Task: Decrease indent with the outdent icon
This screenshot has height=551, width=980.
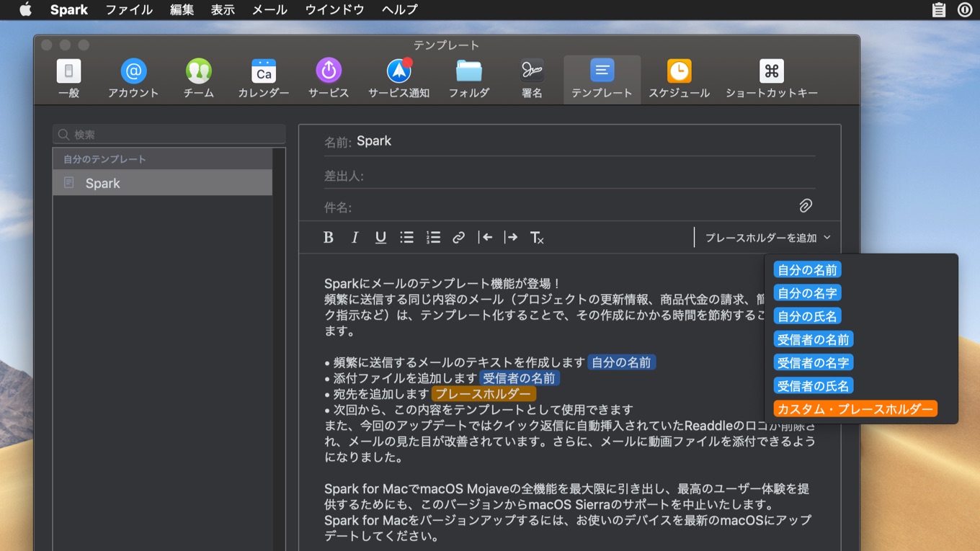Action: coord(486,238)
